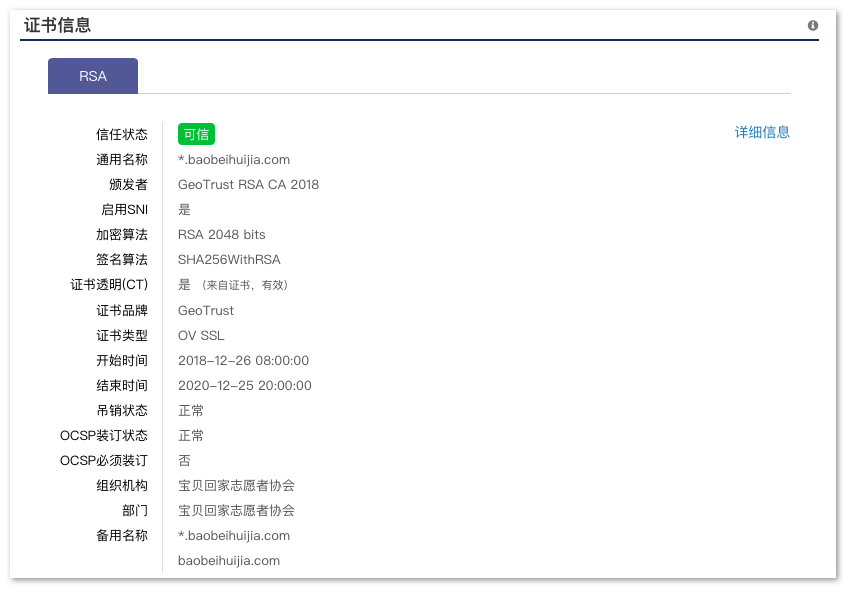This screenshot has width=854, height=596.
Task: Click the 吊销状态 field label
Action: coord(122,411)
